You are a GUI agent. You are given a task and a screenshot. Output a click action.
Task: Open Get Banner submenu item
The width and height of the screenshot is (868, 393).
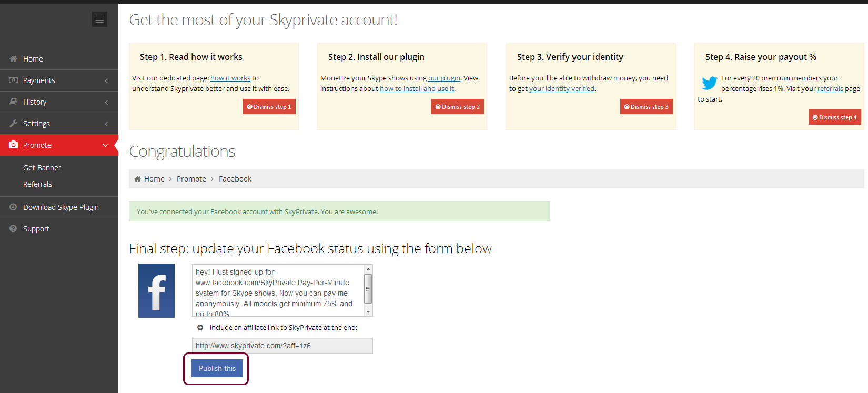pyautogui.click(x=42, y=168)
